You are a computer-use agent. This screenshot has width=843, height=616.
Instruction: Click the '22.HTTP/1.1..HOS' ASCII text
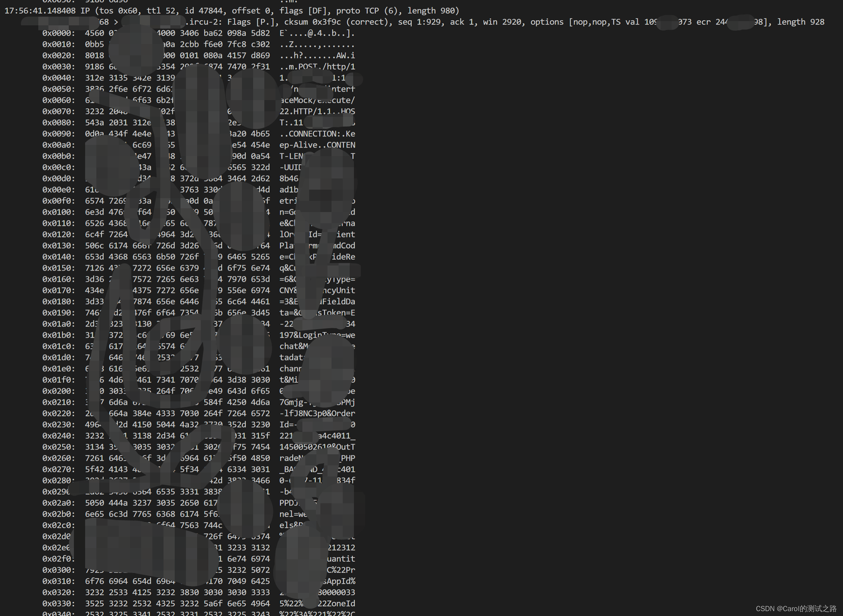click(x=317, y=112)
